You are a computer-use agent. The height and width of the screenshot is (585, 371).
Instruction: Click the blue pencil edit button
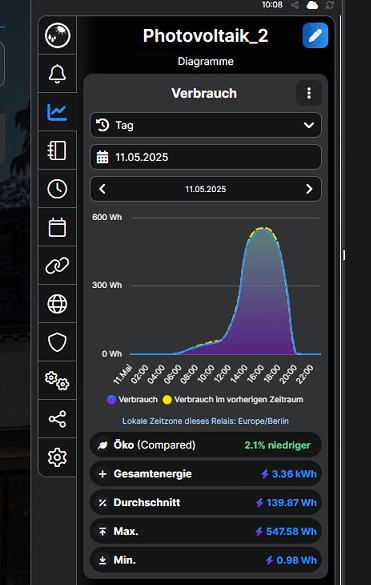pyautogui.click(x=315, y=35)
